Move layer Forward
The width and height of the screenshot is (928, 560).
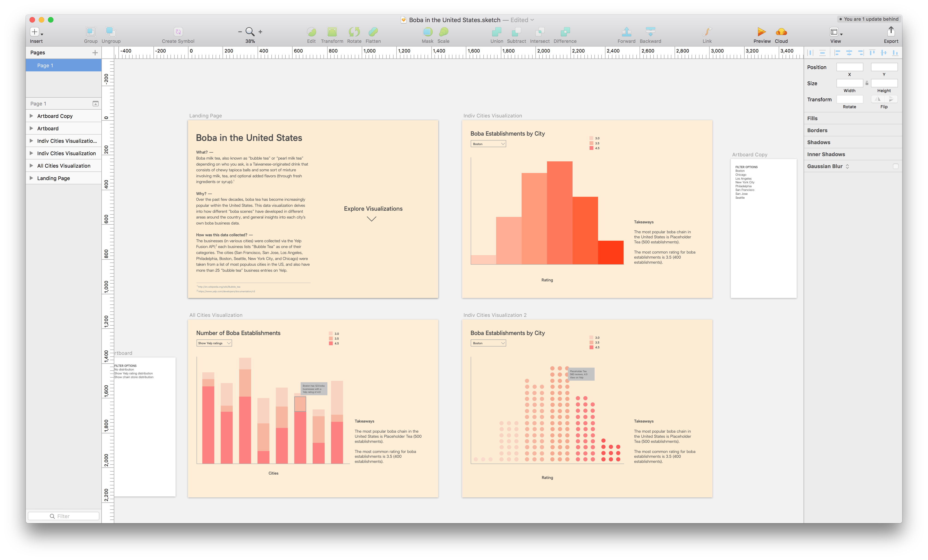(626, 32)
